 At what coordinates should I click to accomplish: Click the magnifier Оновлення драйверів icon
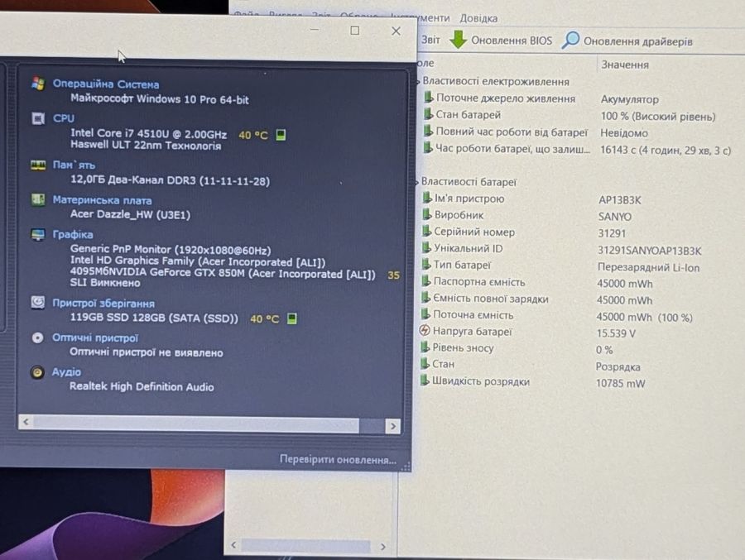point(570,41)
